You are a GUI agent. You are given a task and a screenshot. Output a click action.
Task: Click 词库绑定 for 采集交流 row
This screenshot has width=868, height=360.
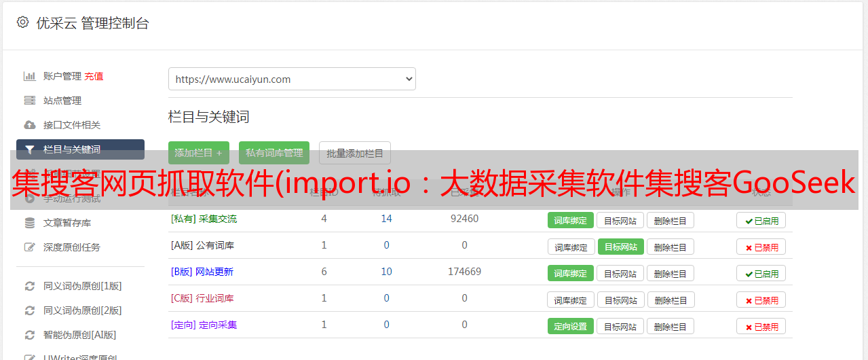pyautogui.click(x=571, y=220)
